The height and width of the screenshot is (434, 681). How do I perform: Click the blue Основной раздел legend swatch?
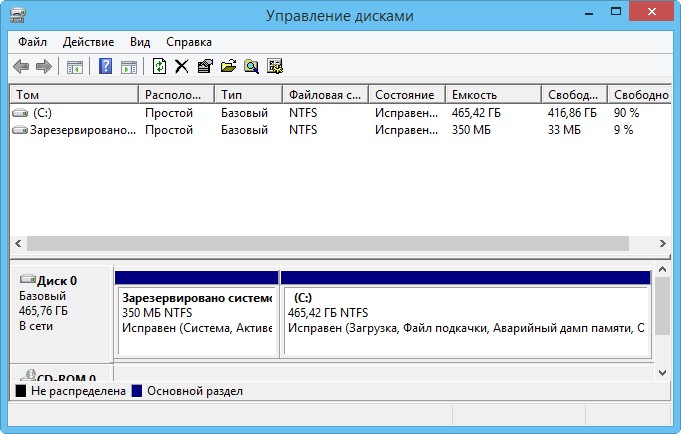137,391
